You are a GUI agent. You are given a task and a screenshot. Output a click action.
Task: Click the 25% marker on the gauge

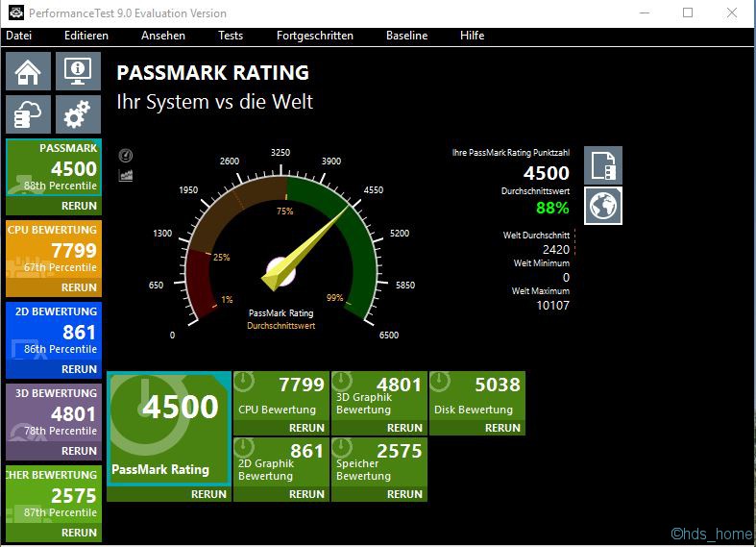point(221,257)
